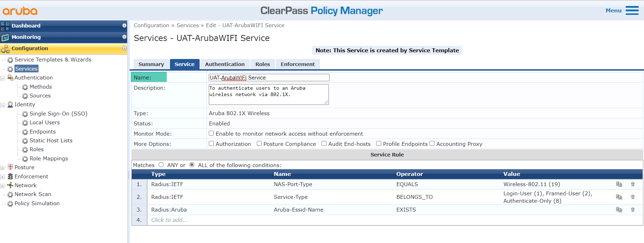Click gear icon beside Single Sign-On (SSO)

coord(25,114)
